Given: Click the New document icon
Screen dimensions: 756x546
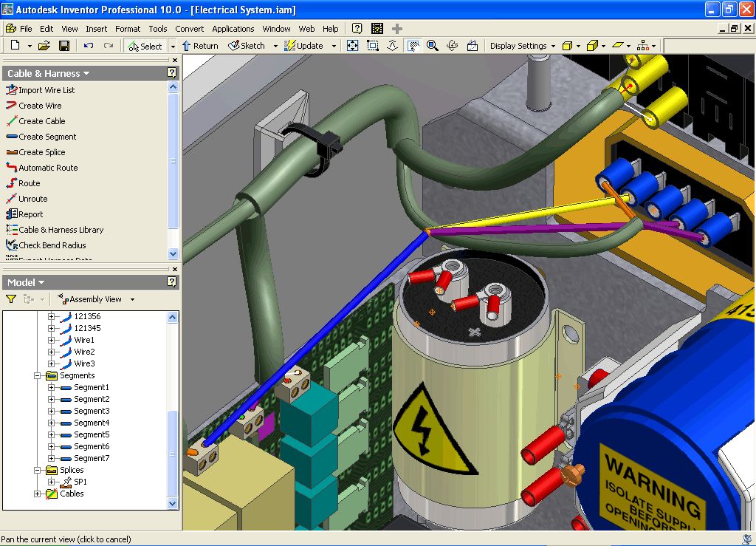Looking at the screenshot, I should coord(15,45).
